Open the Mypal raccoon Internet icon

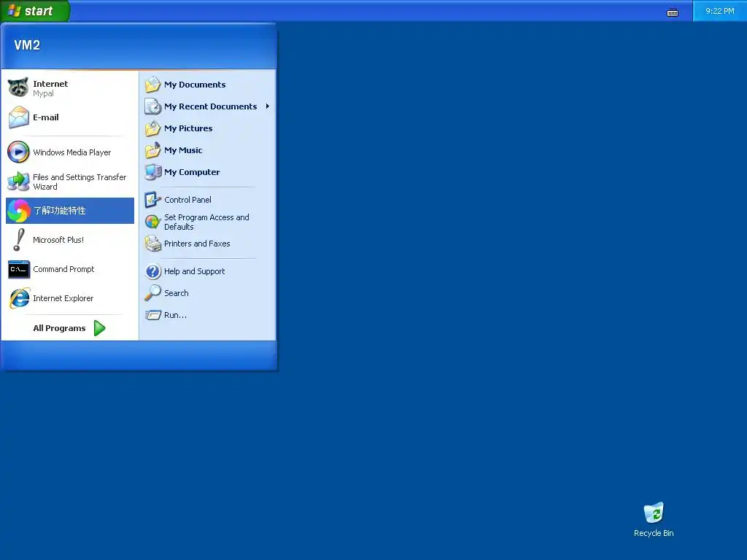pyautogui.click(x=18, y=87)
